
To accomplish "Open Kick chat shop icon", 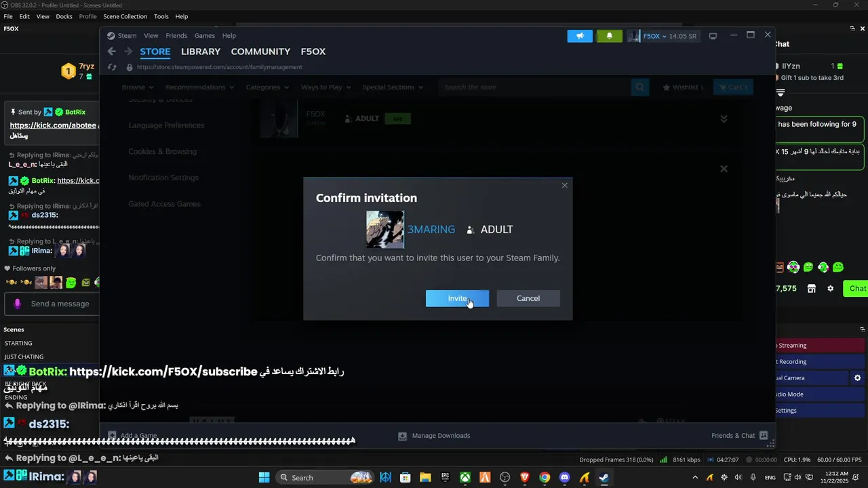I will [x=811, y=289].
